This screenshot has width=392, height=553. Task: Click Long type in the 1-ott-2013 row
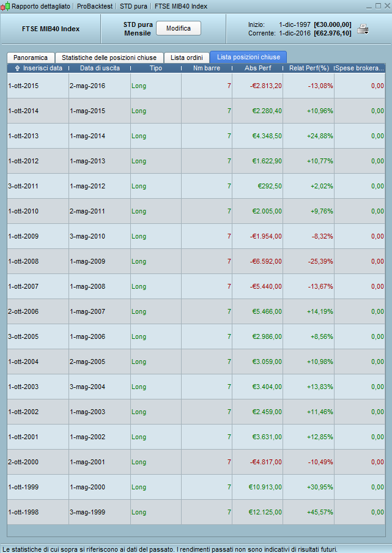[x=139, y=136]
